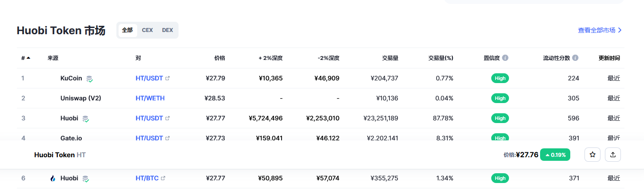Image resolution: width=644 pixels, height=191 pixels.
Task: Open the Huobi HT/USDT pair link in row 3
Action: [x=149, y=118]
